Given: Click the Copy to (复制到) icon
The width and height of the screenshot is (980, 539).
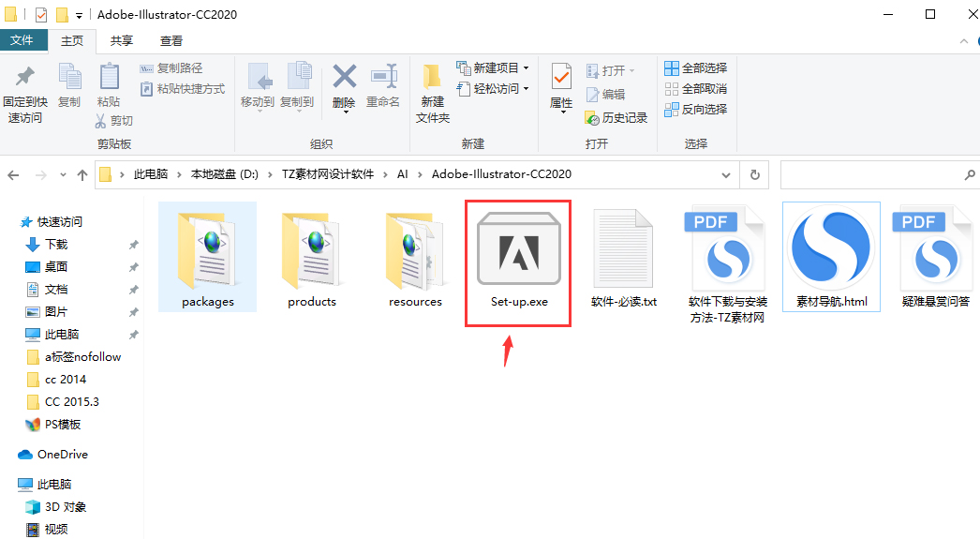Looking at the screenshot, I should coord(299,77).
